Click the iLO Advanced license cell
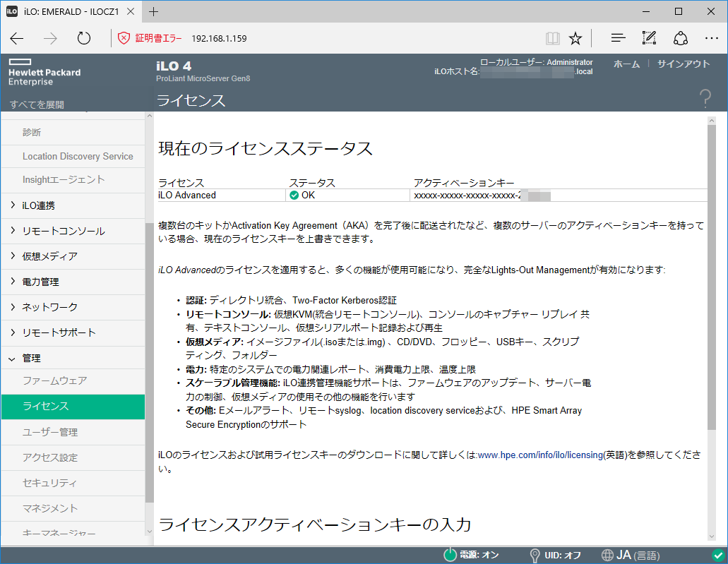Image resolution: width=728 pixels, height=564 pixels. pyautogui.click(x=222, y=196)
